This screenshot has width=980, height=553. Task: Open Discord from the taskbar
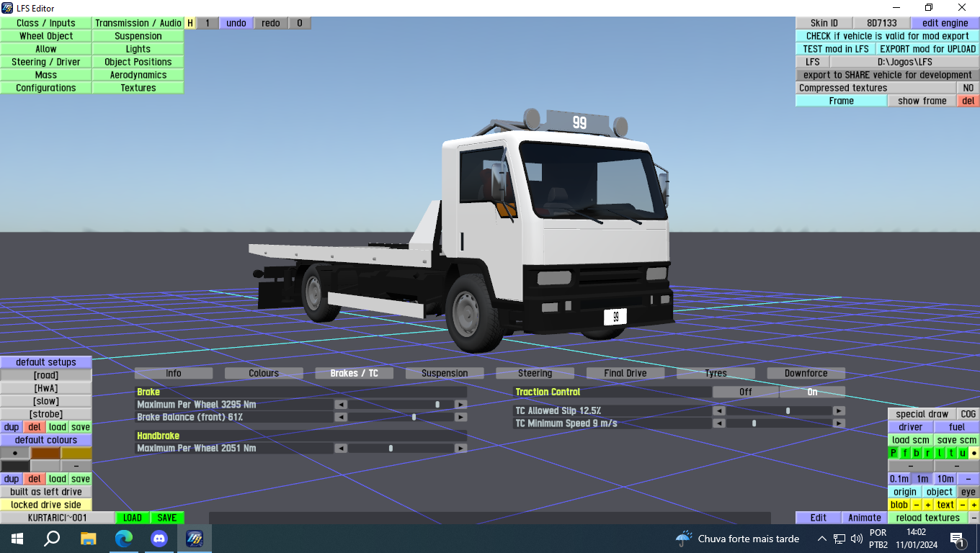coord(159,539)
